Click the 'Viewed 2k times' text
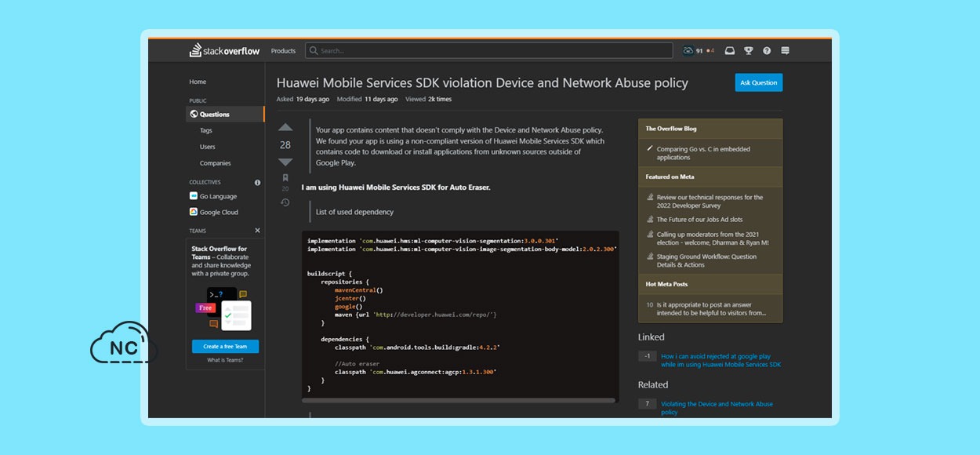The height and width of the screenshot is (455, 980). point(430,100)
